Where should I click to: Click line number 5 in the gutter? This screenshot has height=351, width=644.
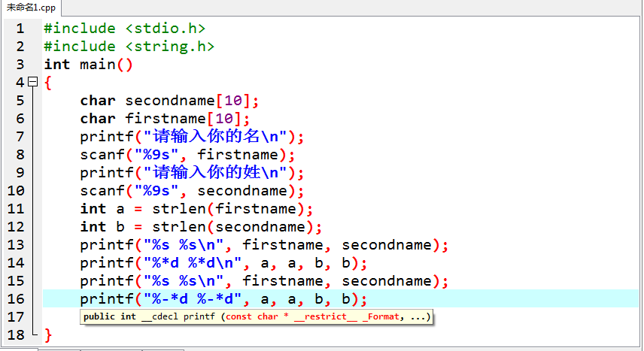point(20,101)
